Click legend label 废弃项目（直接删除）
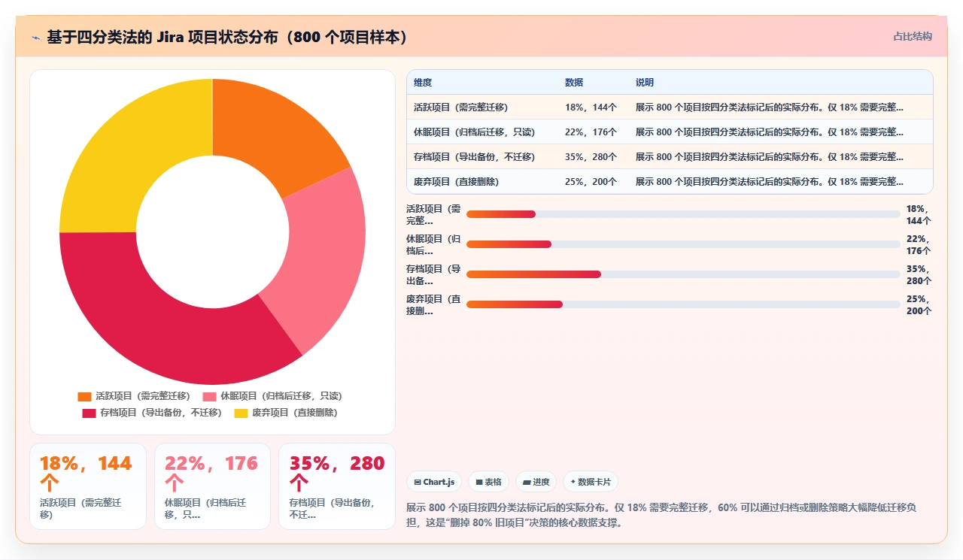 pos(295,413)
